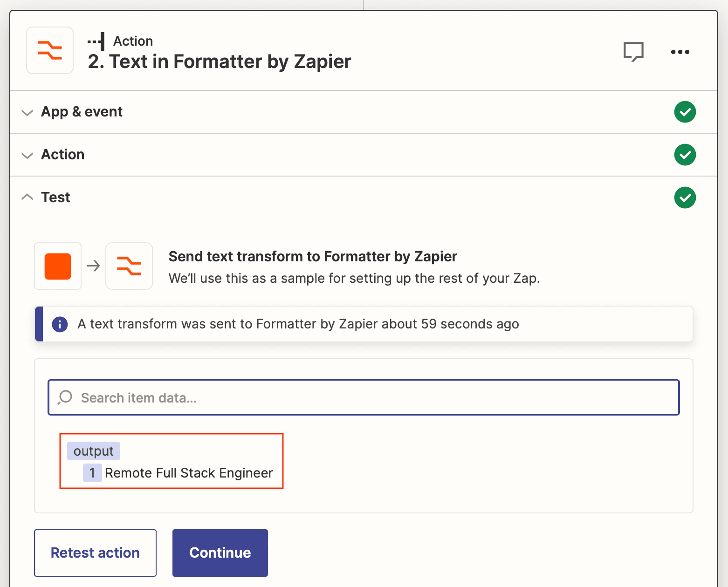Screen dimensions: 728x587
Task: Click Retest action
Action: coord(95,553)
